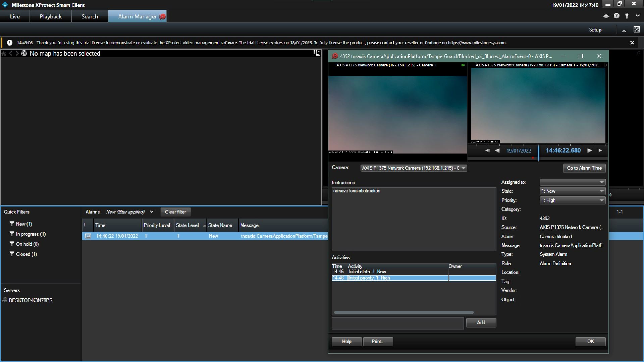The image size is (644, 362).
Task: Click Go to Alarm Time button
Action: click(x=584, y=168)
